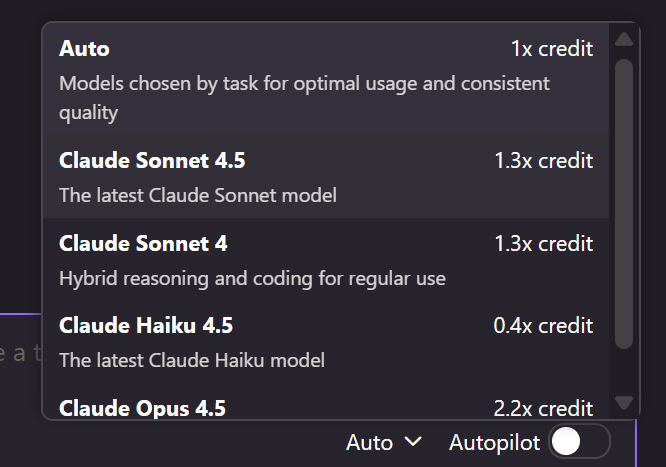Collapse the Auto model dropdown
The width and height of the screenshot is (666, 467).
click(x=384, y=442)
